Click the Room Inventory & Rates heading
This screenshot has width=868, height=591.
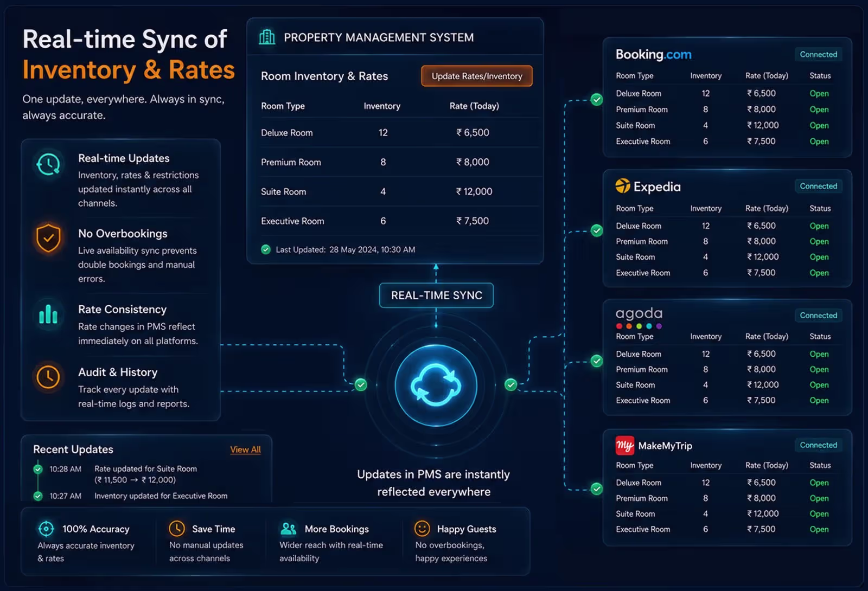point(324,76)
